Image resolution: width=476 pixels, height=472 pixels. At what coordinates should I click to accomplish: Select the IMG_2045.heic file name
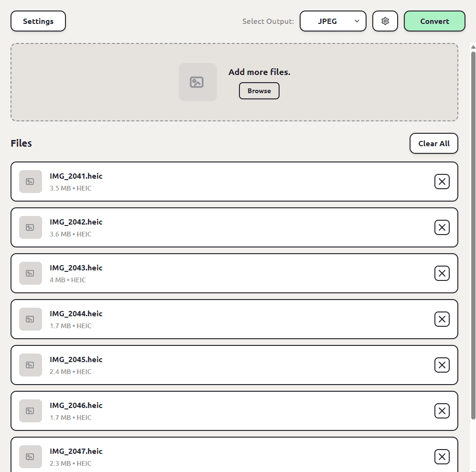tap(76, 359)
